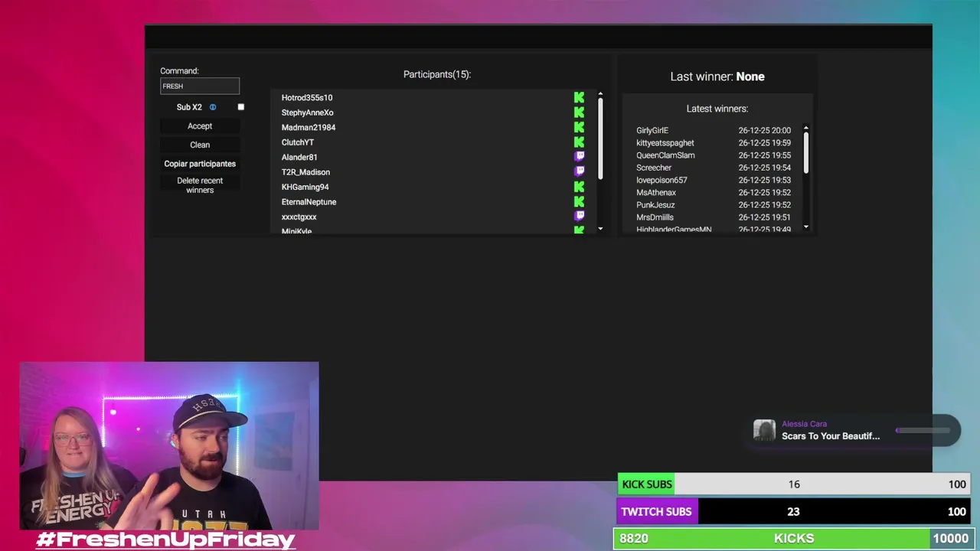This screenshot has width=980, height=551.
Task: Click the song progress bar in music widget
Action: pyautogui.click(x=923, y=430)
